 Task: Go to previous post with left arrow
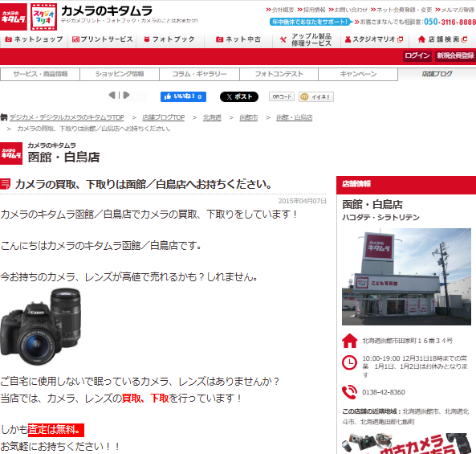112,96
